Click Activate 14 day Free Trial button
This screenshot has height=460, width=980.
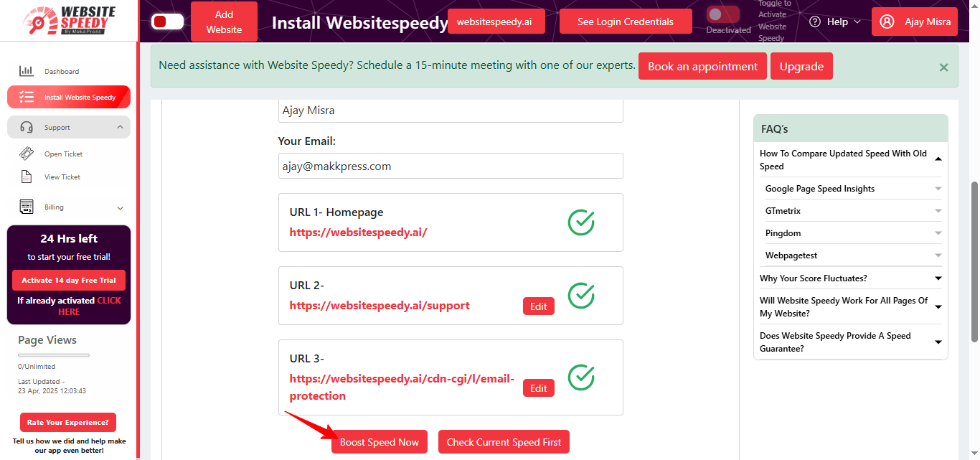pyautogui.click(x=69, y=281)
